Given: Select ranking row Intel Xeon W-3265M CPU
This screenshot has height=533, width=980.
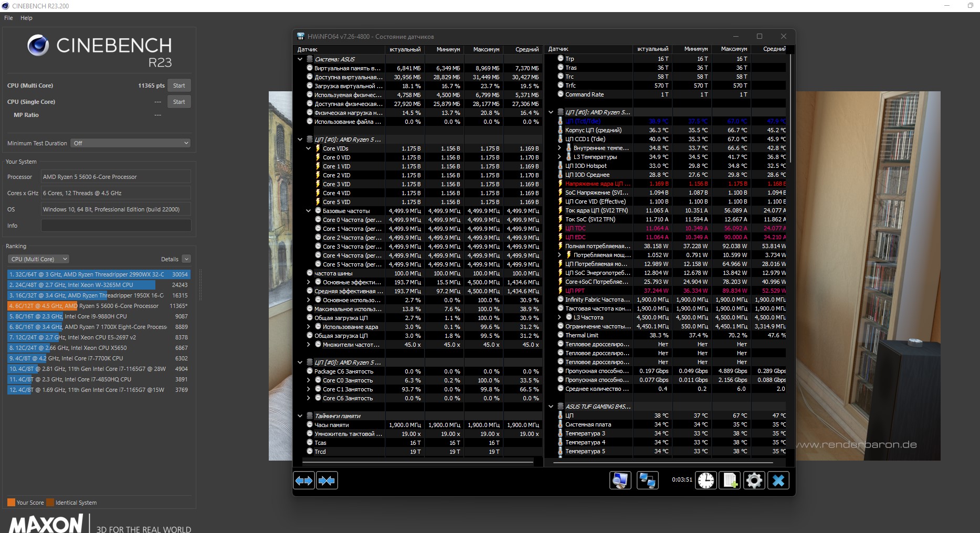Looking at the screenshot, I should 99,285.
